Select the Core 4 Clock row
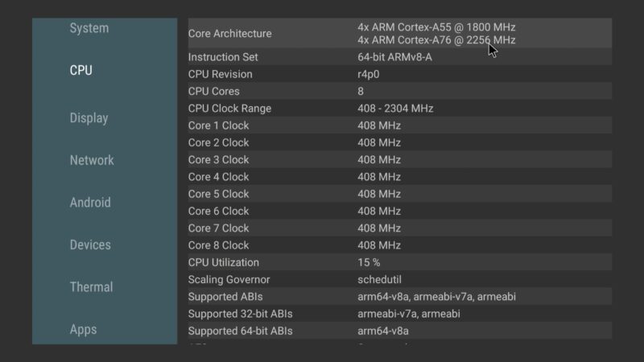The height and width of the screenshot is (362, 644). 399,177
